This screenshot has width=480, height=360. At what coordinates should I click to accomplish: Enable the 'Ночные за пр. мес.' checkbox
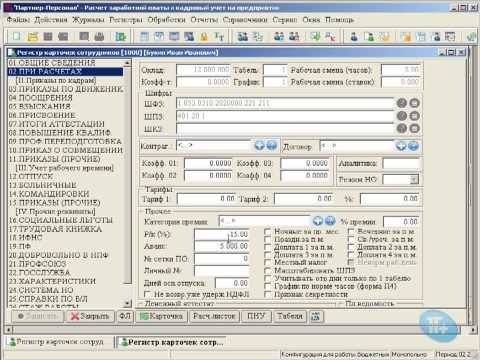267,232
